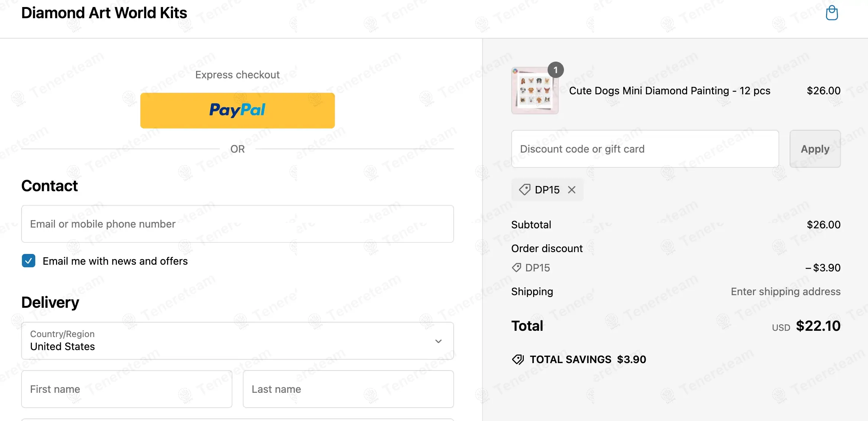Viewport: 868px width, 421px height.
Task: Click the PayPal express checkout button
Action: tap(238, 110)
